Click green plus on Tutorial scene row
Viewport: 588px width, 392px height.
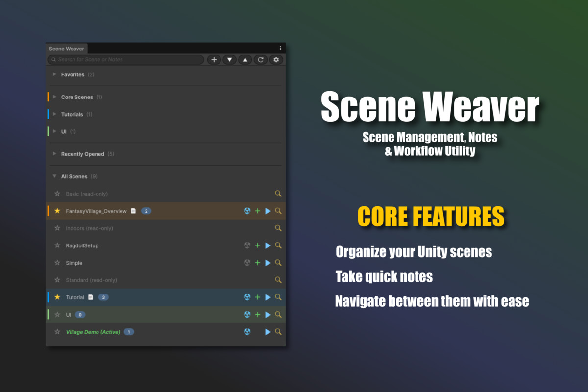[x=258, y=297]
